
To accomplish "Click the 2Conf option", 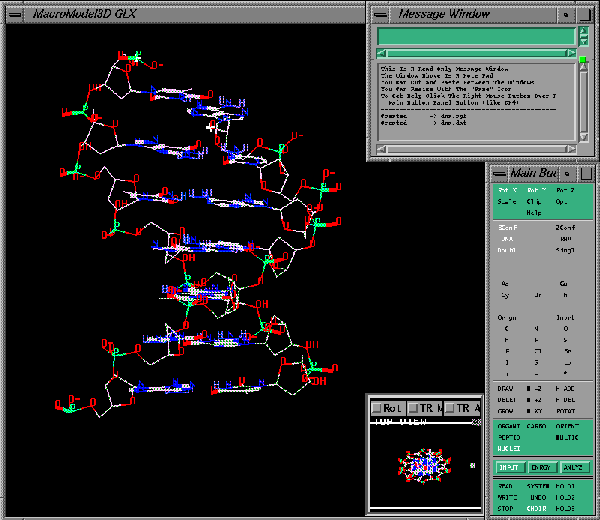I will click(x=565, y=228).
